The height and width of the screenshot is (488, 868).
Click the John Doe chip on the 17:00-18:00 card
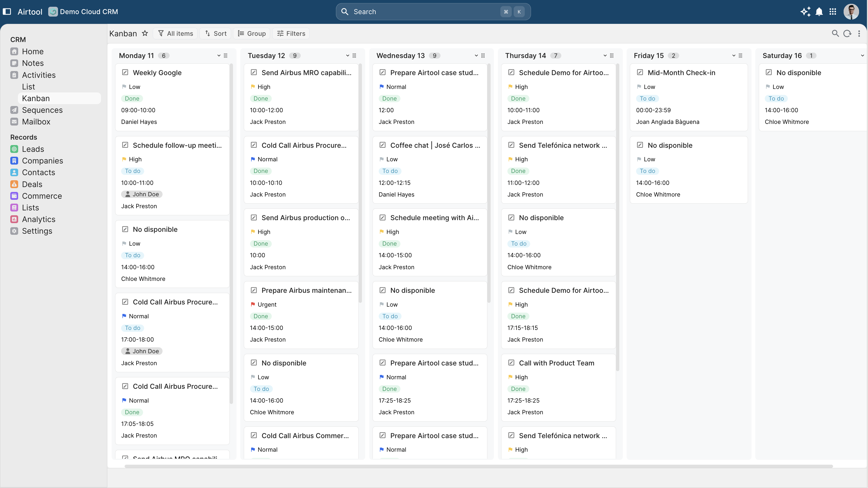point(142,351)
